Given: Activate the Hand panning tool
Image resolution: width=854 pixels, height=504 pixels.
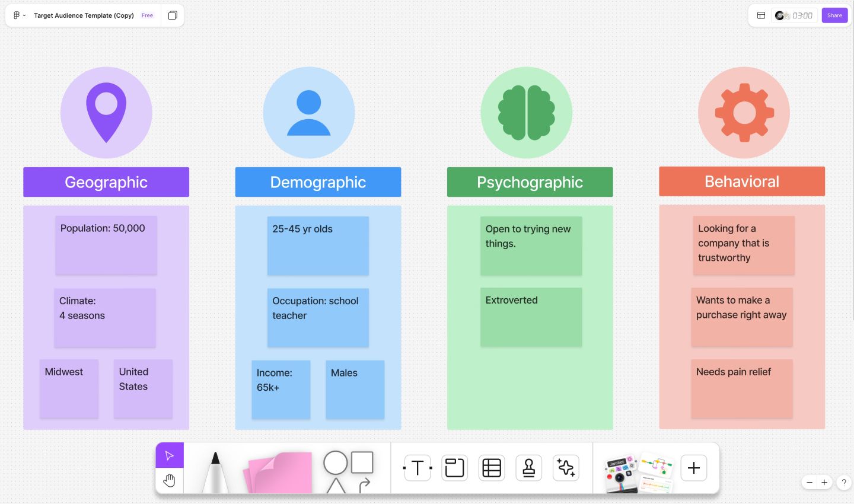Looking at the screenshot, I should coord(170,480).
